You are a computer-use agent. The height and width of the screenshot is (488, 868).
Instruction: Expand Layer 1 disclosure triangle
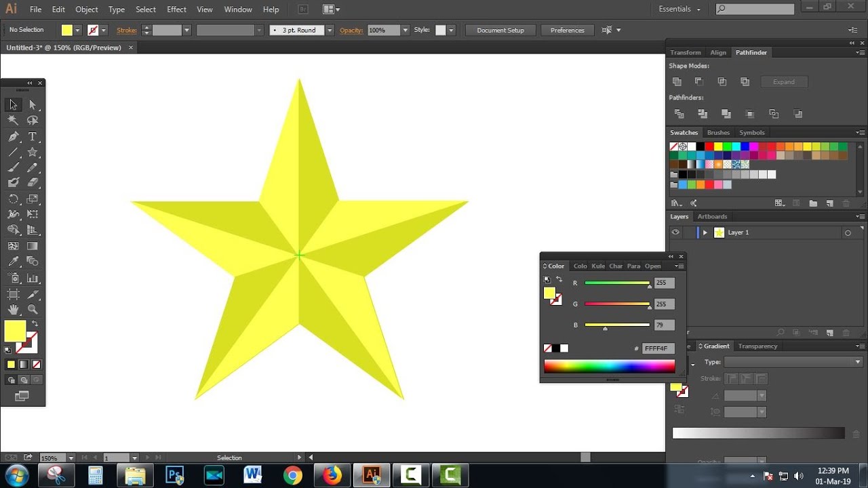click(x=705, y=232)
